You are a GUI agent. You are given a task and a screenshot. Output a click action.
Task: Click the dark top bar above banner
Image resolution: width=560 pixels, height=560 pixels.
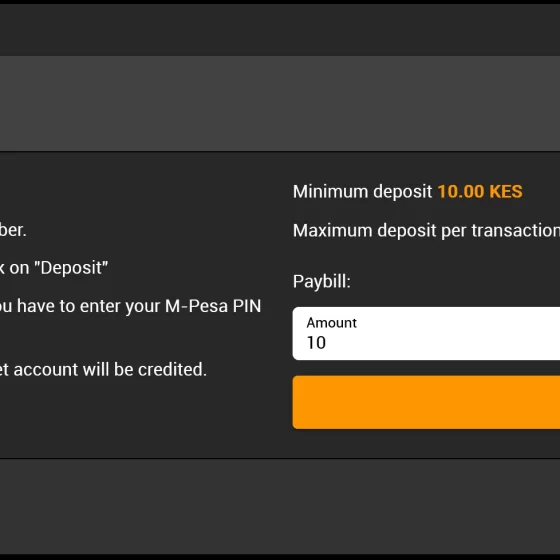click(280, 30)
